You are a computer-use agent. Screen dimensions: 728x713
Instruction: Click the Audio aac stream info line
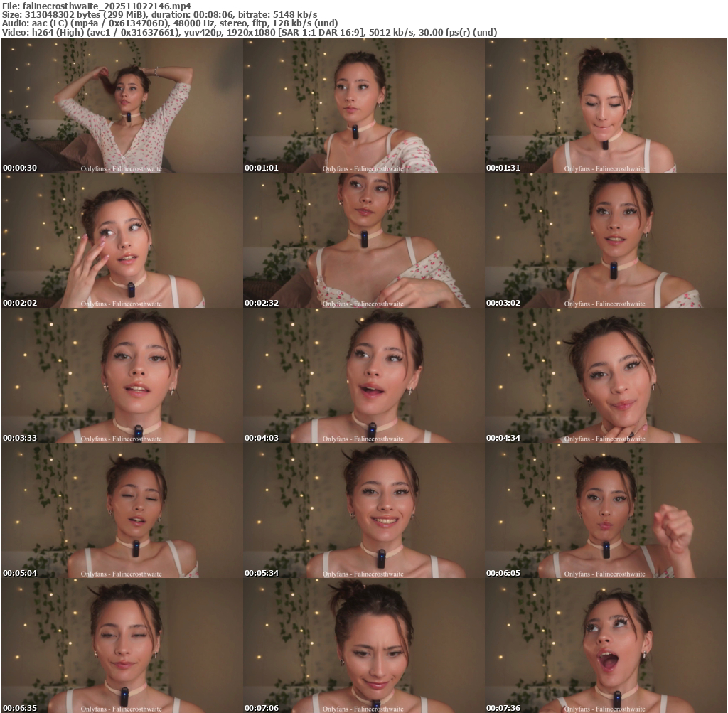click(170, 23)
